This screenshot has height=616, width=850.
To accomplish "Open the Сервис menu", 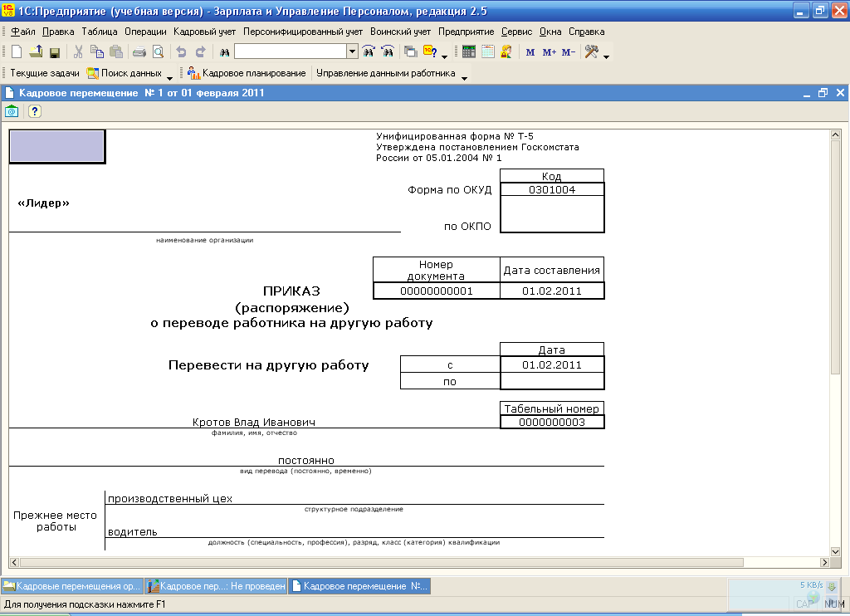I will coord(516,32).
